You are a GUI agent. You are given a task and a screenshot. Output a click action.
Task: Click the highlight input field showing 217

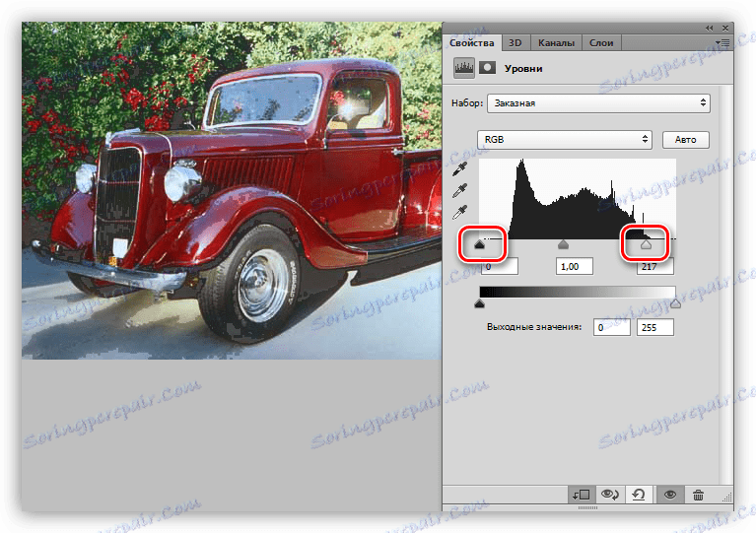655,266
